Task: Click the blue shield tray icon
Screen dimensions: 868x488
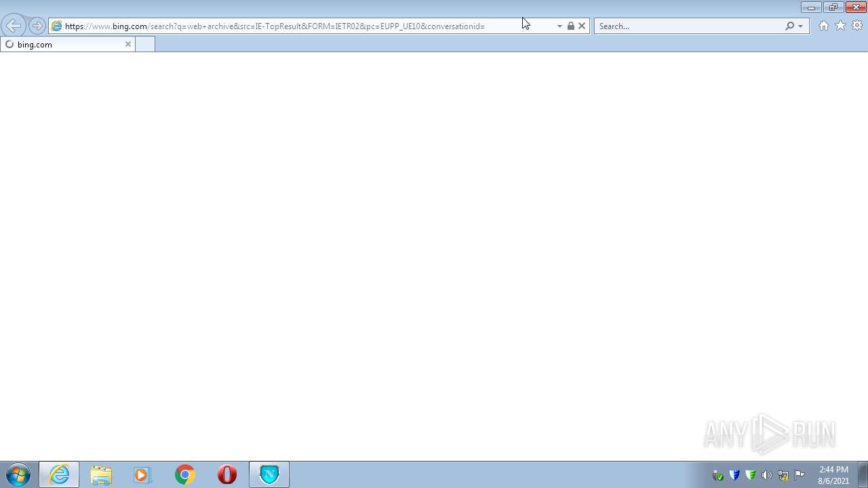Action: [x=734, y=475]
